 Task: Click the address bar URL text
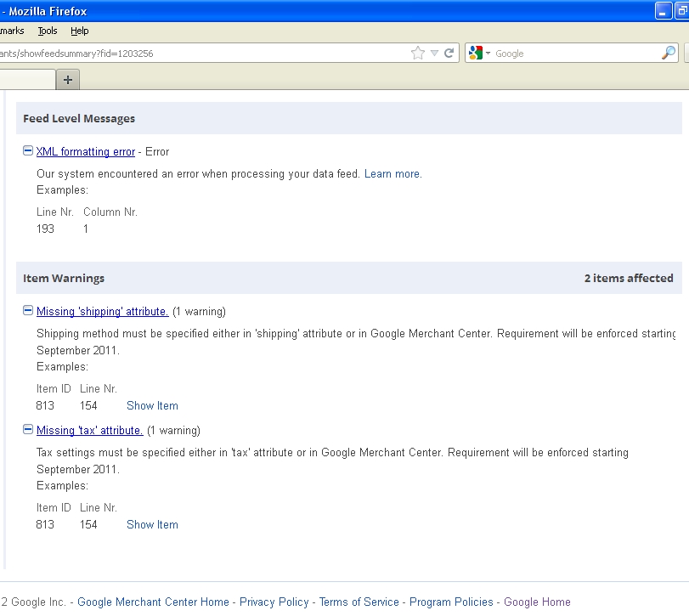(76, 54)
